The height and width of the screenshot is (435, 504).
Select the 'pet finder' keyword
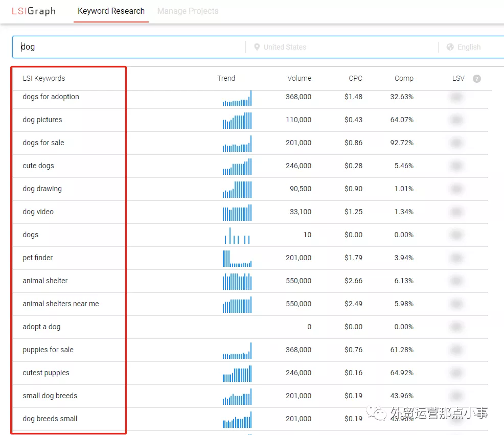click(x=38, y=258)
